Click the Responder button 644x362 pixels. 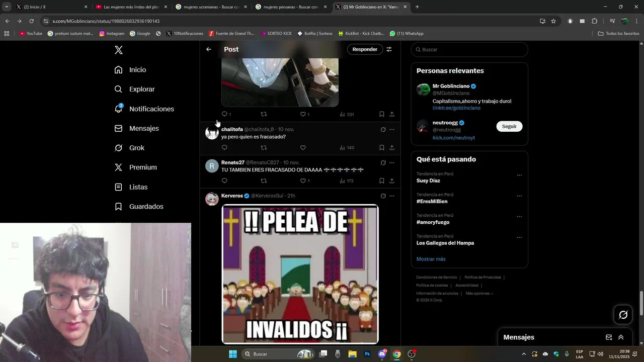pyautogui.click(x=365, y=49)
